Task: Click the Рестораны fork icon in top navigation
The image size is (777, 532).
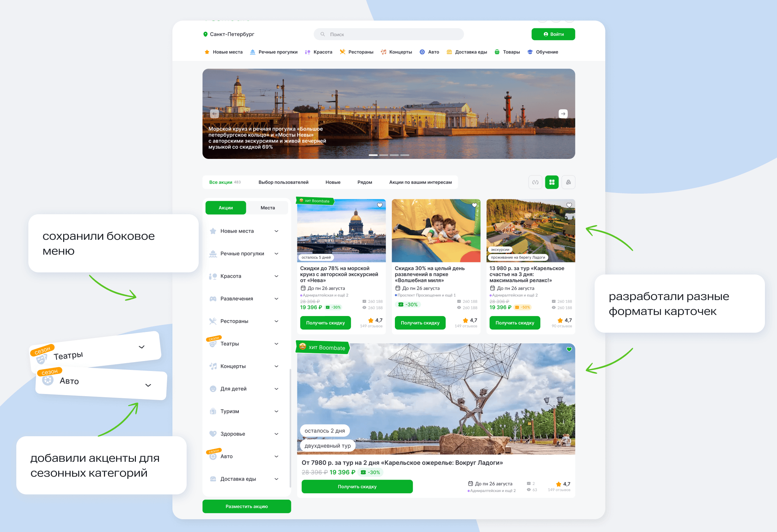Action: point(342,52)
